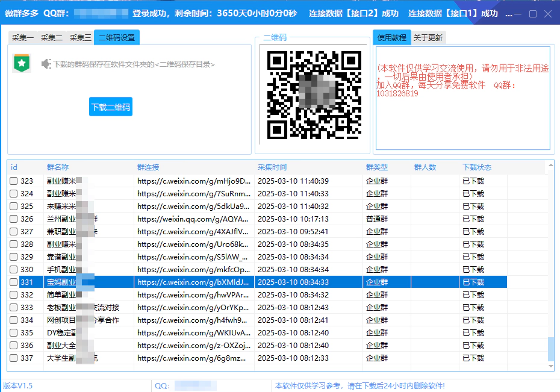Click the scroll-up arrow of the table
560x392 pixels.
(x=550, y=165)
